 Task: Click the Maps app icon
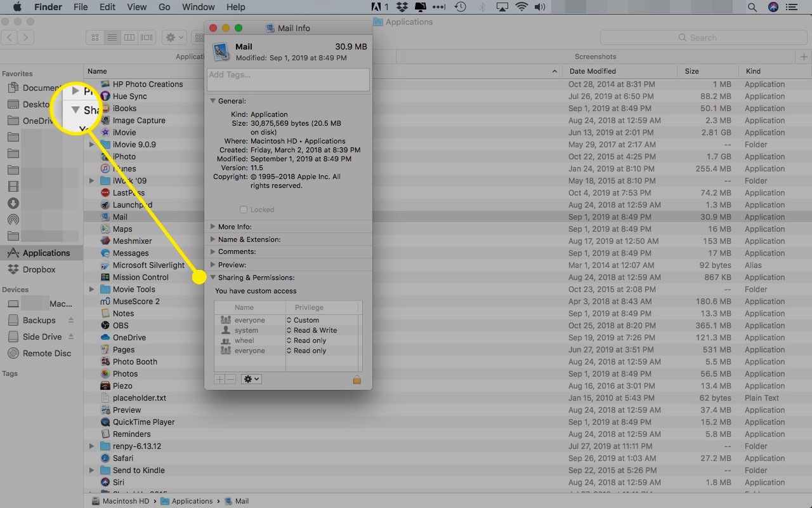tap(106, 229)
